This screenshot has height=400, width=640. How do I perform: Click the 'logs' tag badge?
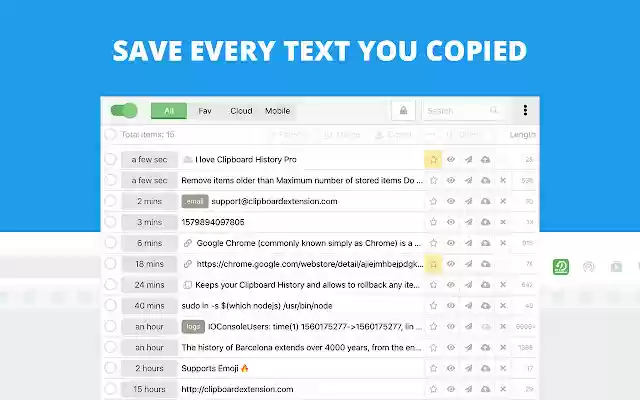point(193,327)
